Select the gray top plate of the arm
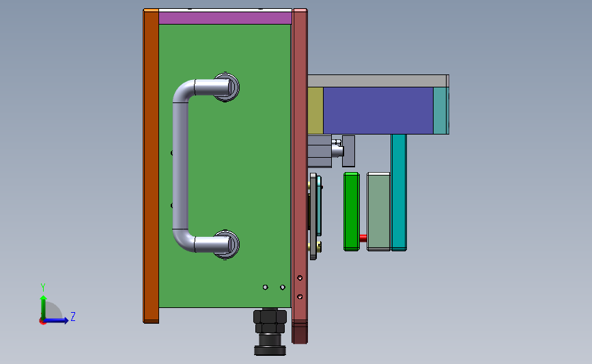This screenshot has width=592, height=364. point(378,81)
